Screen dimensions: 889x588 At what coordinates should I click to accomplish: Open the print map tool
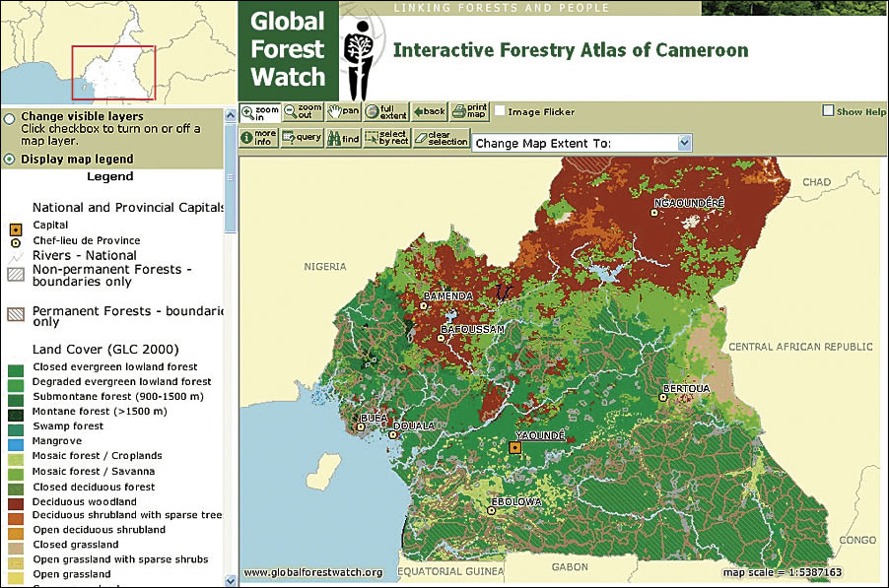tap(469, 111)
